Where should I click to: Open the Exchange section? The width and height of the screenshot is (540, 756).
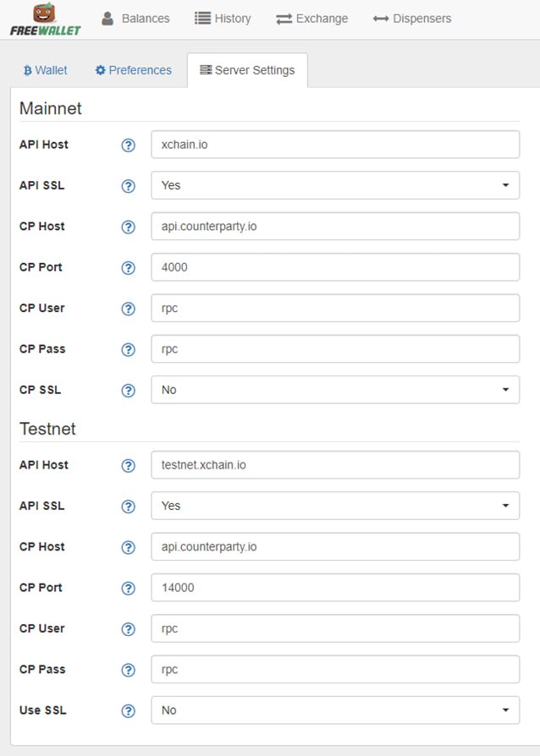point(311,19)
